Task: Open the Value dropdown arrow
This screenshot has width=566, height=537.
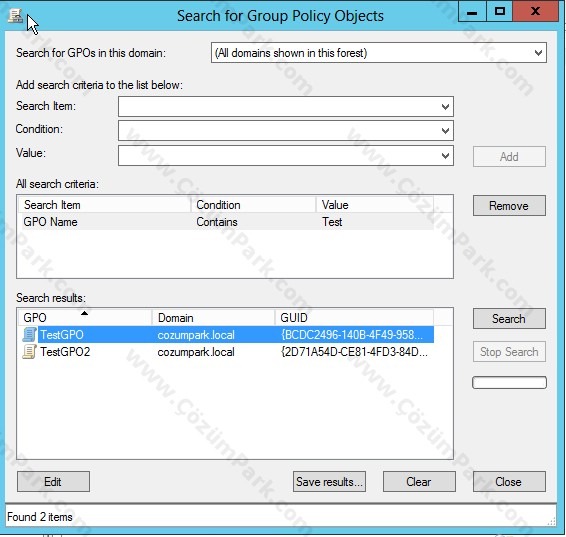Action: click(x=445, y=156)
